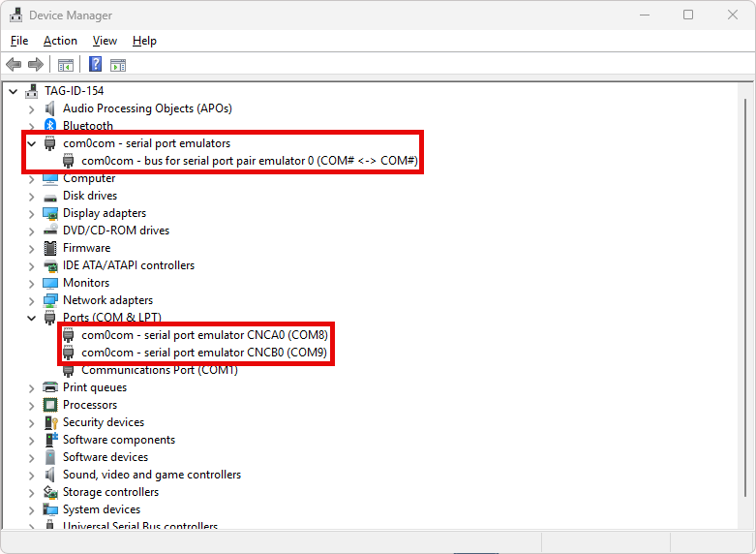Click the Forward arrow toolbar icon
The image size is (756, 554).
click(x=36, y=65)
